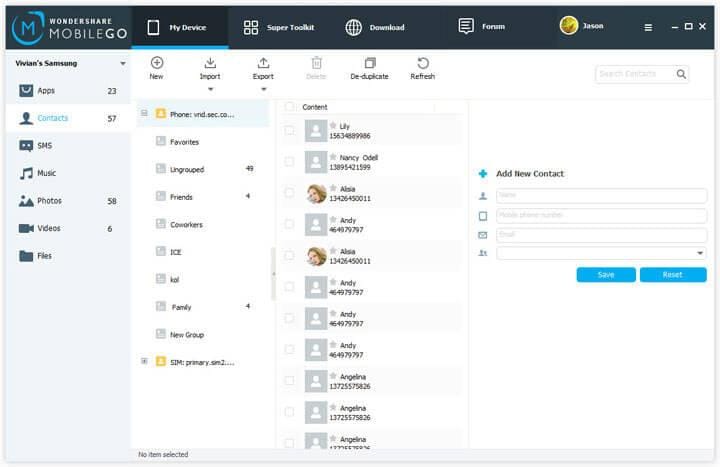
Task: Tick the checkbox of the Andy row under Nancy Odell
Action: 289,224
